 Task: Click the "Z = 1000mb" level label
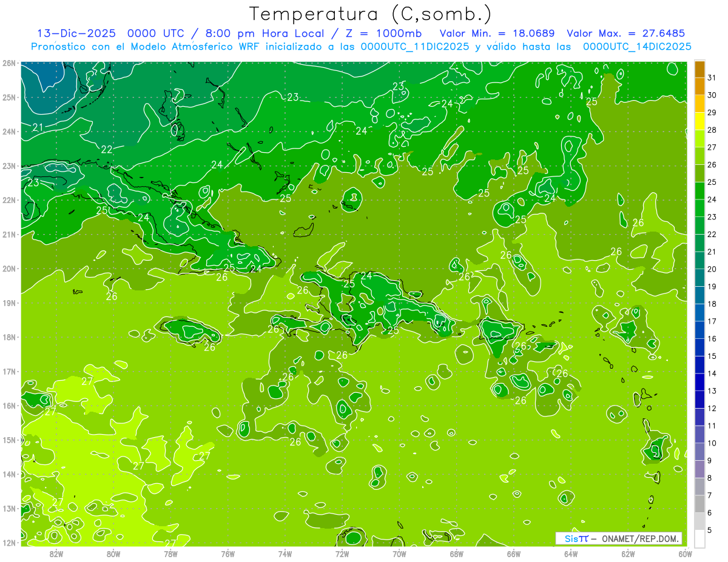(x=383, y=33)
